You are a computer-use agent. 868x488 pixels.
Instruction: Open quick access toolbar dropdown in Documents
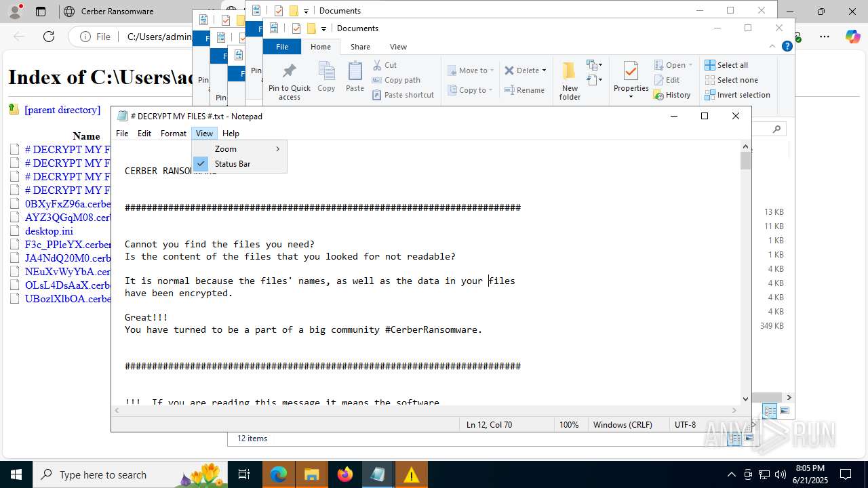323,28
